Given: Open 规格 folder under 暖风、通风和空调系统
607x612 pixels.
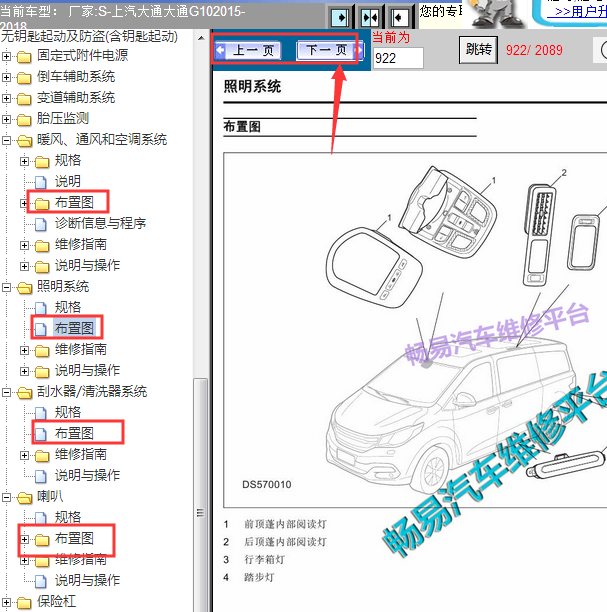Looking at the screenshot, I should click(68, 160).
